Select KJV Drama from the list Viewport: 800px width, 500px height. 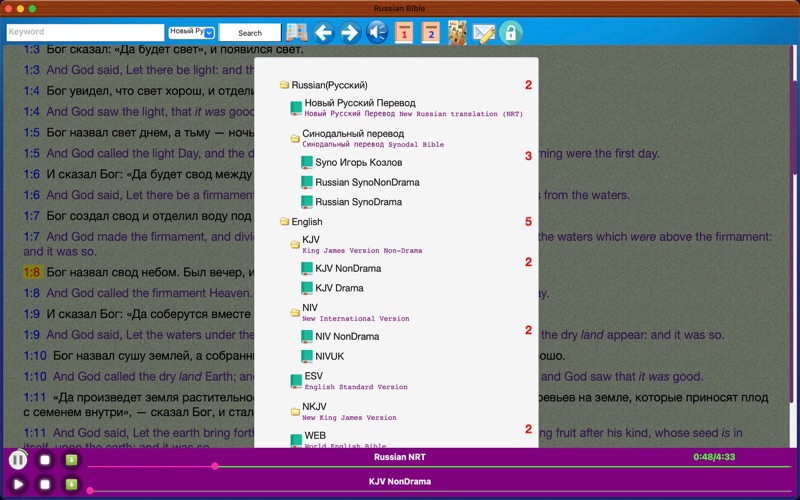point(340,288)
